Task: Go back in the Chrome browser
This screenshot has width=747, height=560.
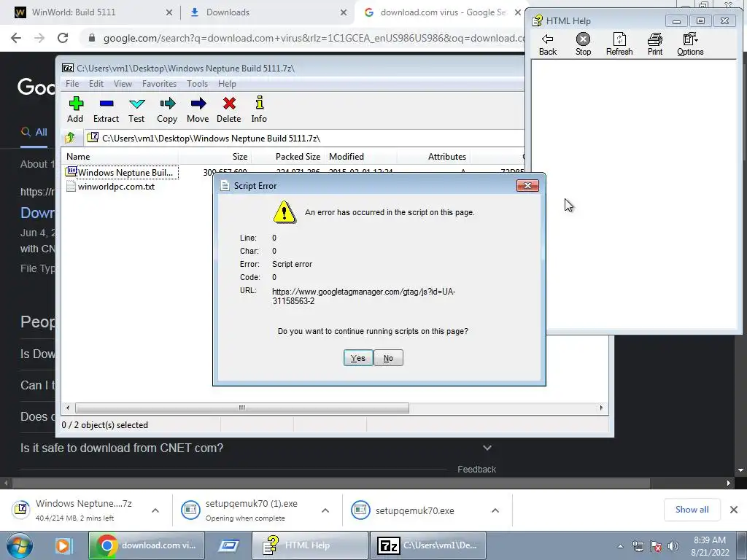Action: [x=16, y=38]
